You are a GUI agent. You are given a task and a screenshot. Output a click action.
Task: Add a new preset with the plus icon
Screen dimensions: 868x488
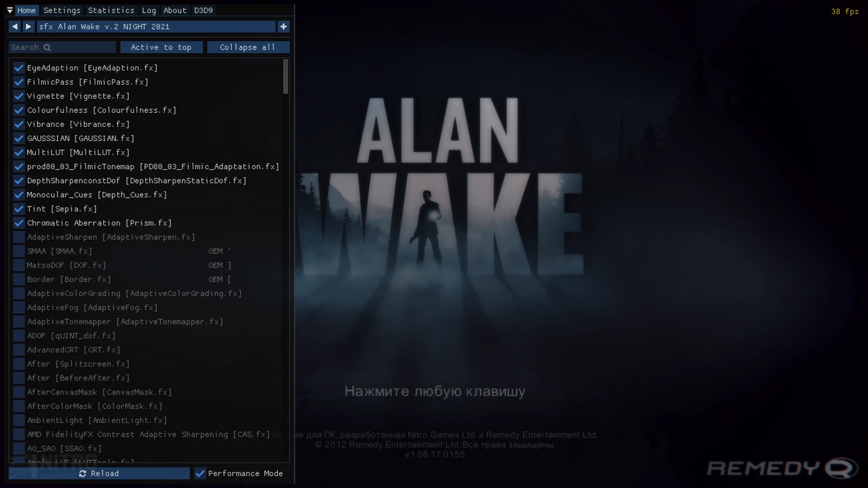[283, 26]
